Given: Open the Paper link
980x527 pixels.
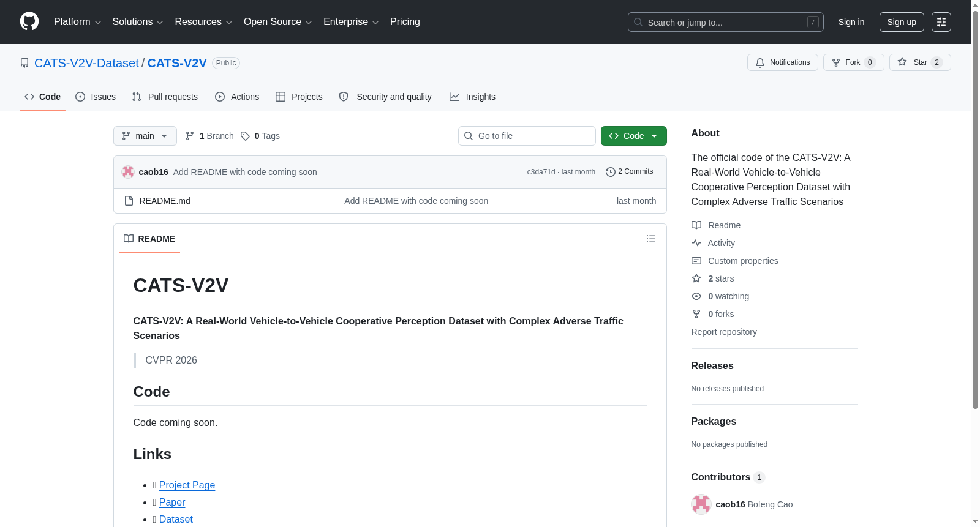Looking at the screenshot, I should 172,502.
